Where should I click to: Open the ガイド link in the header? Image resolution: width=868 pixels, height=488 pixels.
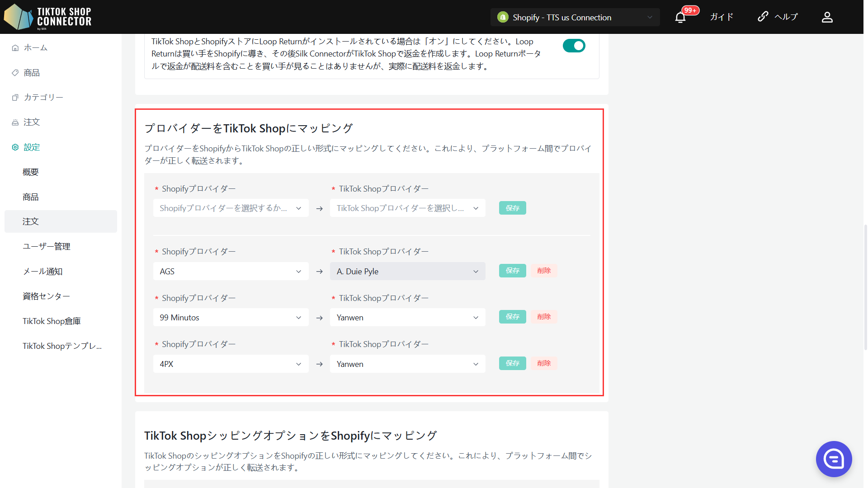[722, 17]
